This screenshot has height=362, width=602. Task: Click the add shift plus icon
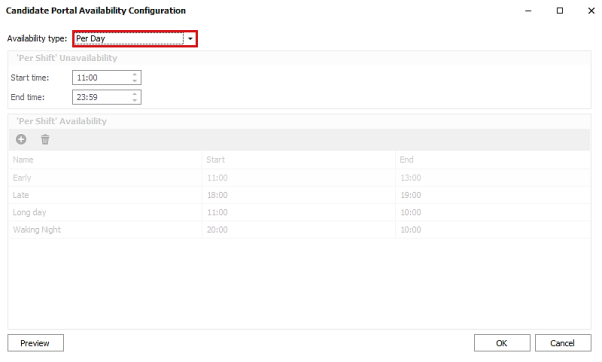(x=21, y=139)
